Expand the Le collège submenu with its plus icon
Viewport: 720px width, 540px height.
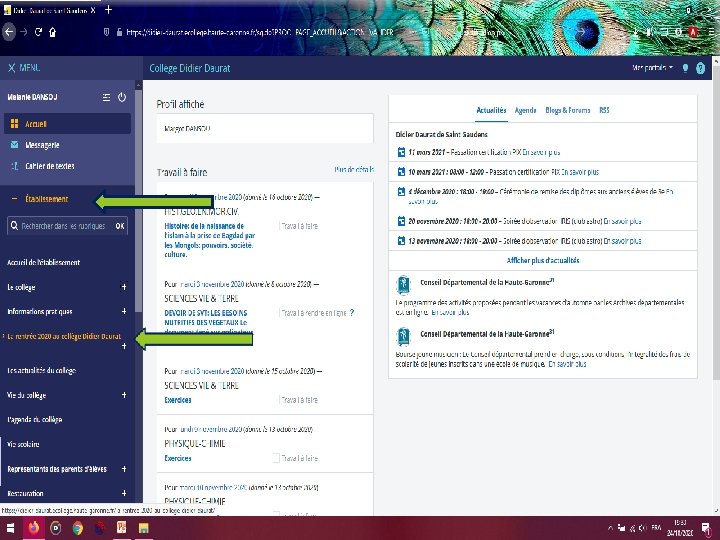[x=124, y=287]
